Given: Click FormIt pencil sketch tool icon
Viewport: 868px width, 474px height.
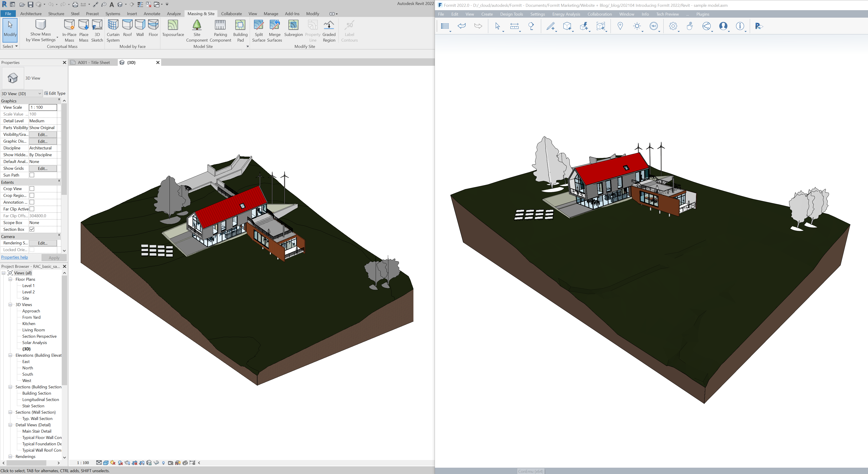Looking at the screenshot, I should tap(551, 26).
